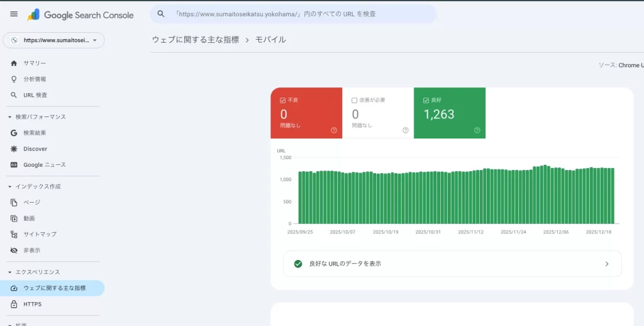This screenshot has width=644, height=326.
Task: Select 動画 in the sidebar
Action: click(29, 218)
